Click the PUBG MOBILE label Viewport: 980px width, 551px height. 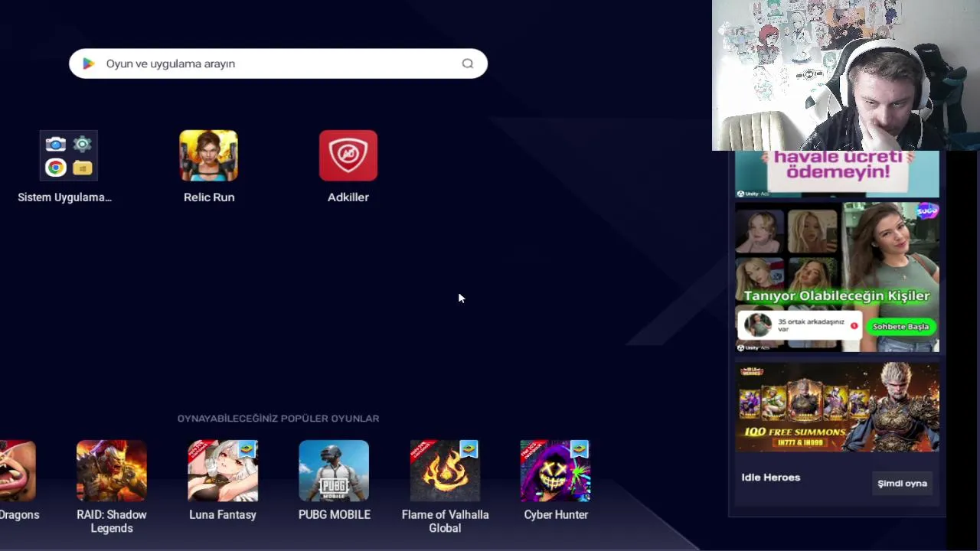tap(335, 515)
